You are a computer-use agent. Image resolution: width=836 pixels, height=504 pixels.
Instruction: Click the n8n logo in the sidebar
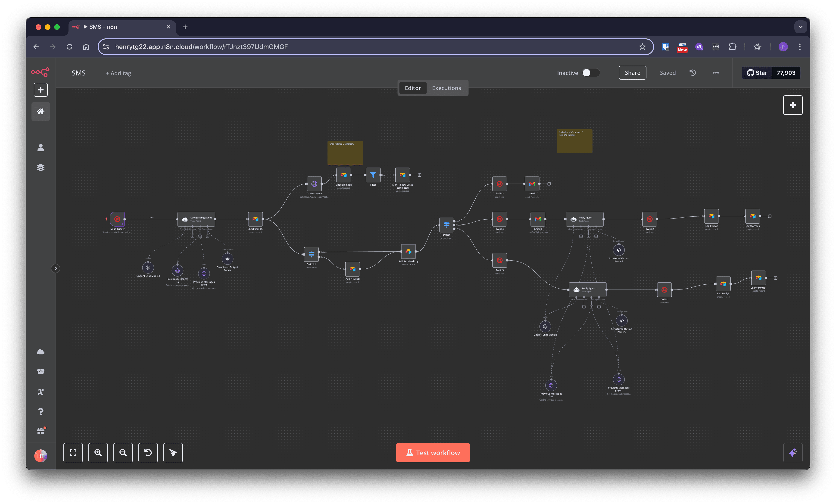[x=40, y=72]
